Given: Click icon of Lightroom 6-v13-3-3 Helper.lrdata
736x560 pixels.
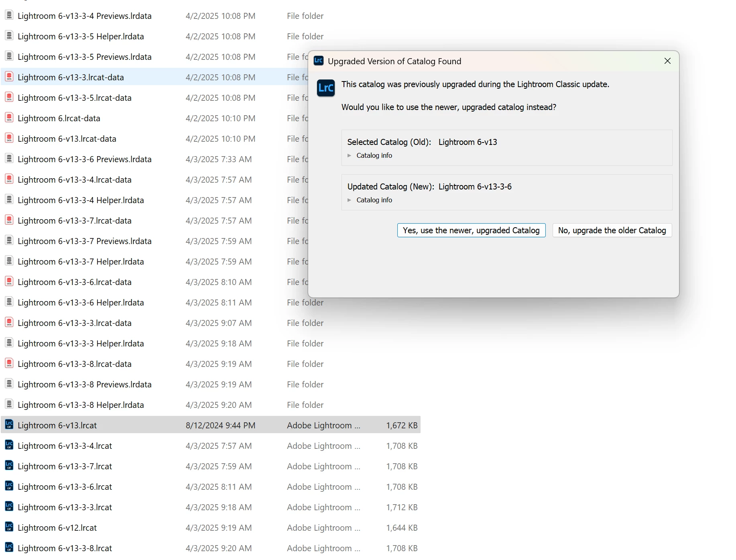Looking at the screenshot, I should (x=9, y=343).
